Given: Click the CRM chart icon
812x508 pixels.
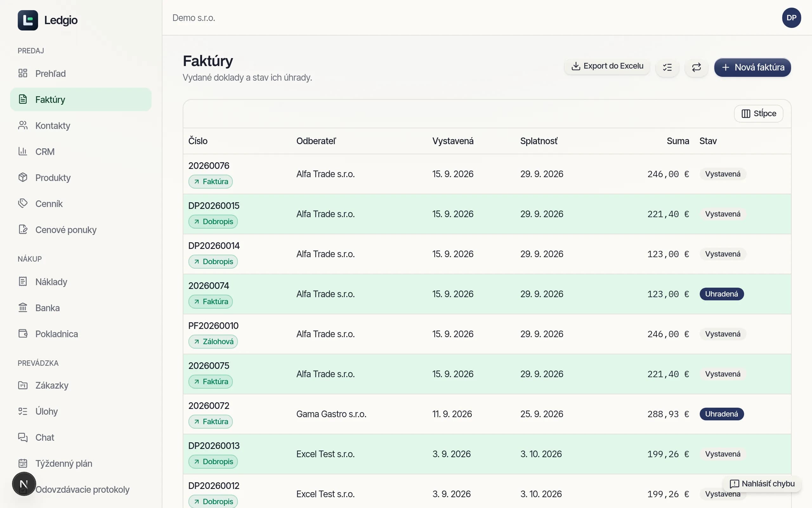Looking at the screenshot, I should (x=23, y=151).
